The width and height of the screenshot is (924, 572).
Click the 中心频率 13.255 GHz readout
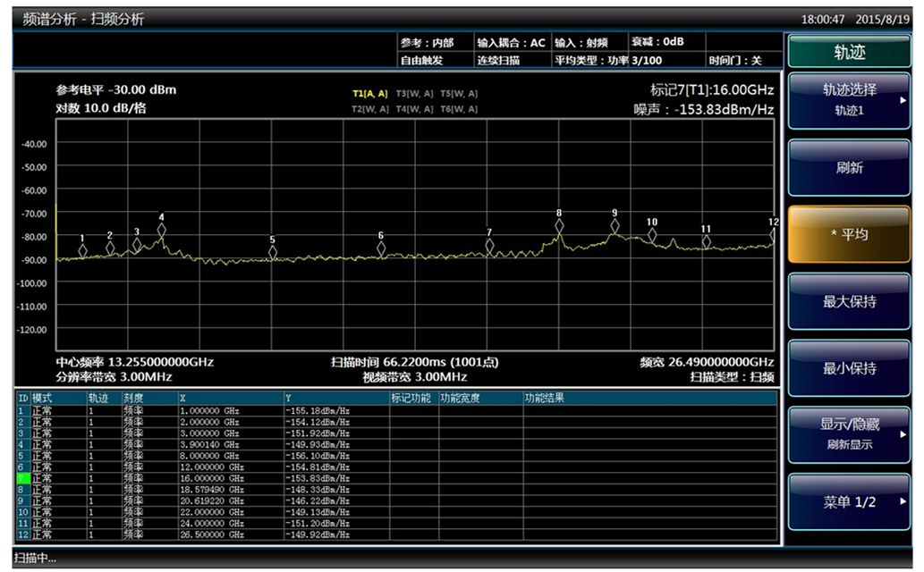pos(134,362)
